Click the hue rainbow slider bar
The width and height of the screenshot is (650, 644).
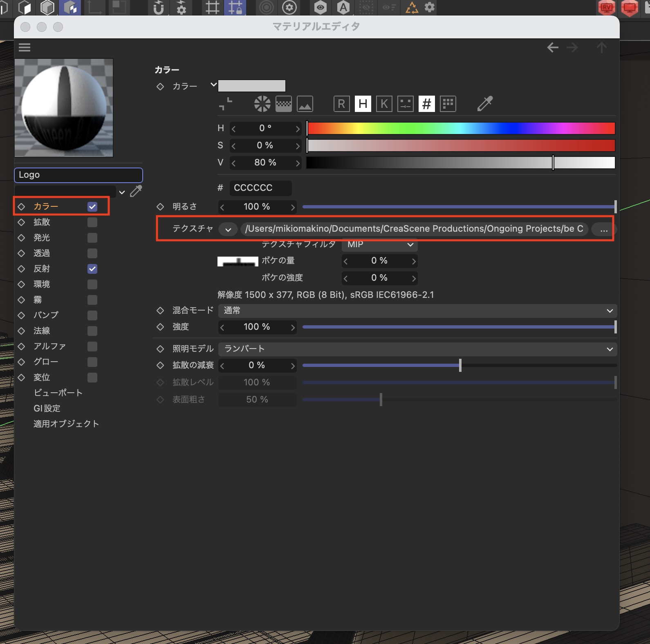click(x=461, y=128)
